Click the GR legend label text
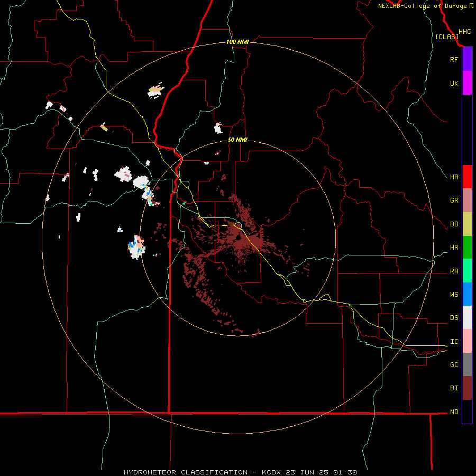 point(454,200)
